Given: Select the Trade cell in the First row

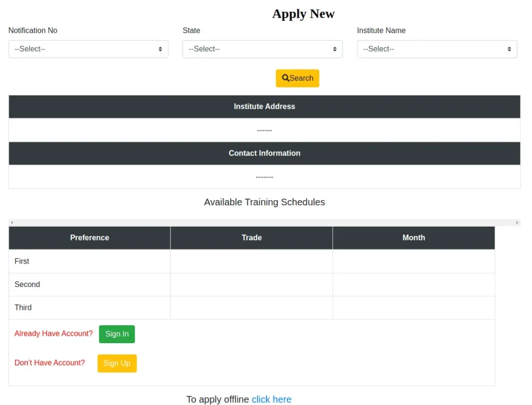Looking at the screenshot, I should [251, 262].
